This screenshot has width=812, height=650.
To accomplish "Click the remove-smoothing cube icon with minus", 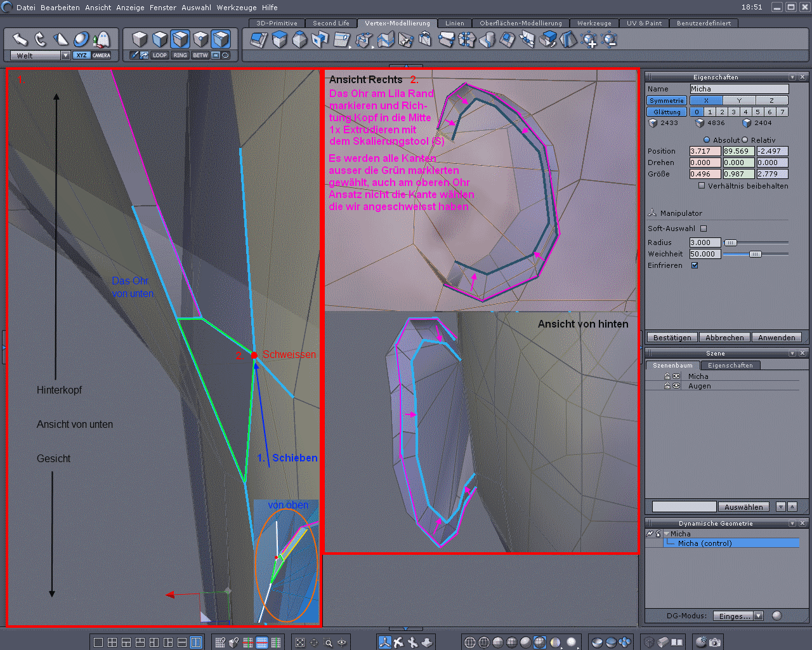I will pyautogui.click(x=609, y=40).
